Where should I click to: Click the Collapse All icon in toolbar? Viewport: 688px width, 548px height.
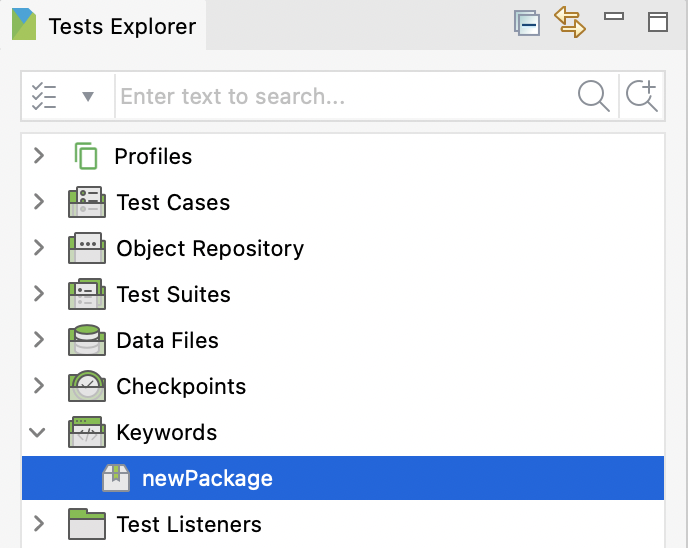[526, 23]
